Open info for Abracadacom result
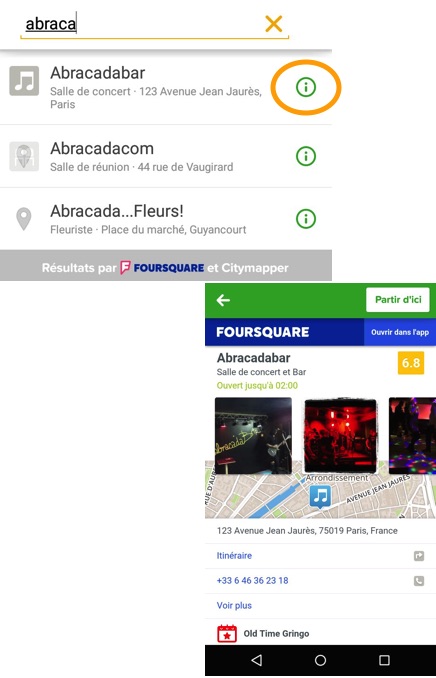 point(306,156)
